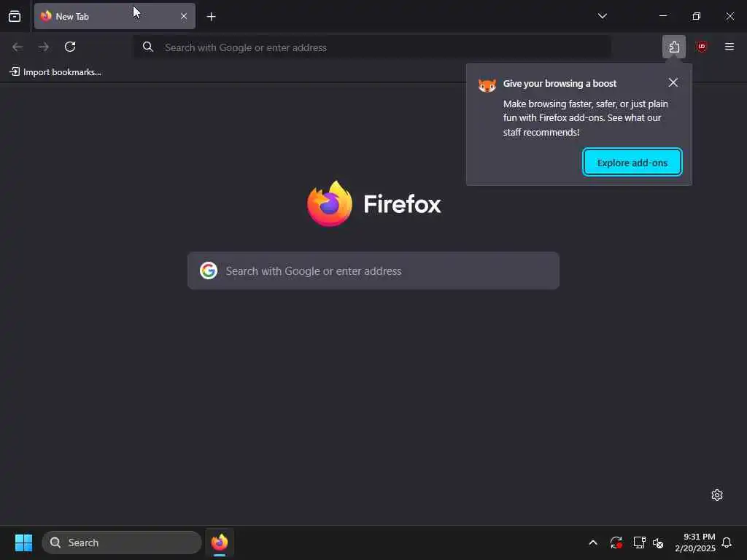Click the magnifier icon in address bar

click(x=148, y=47)
